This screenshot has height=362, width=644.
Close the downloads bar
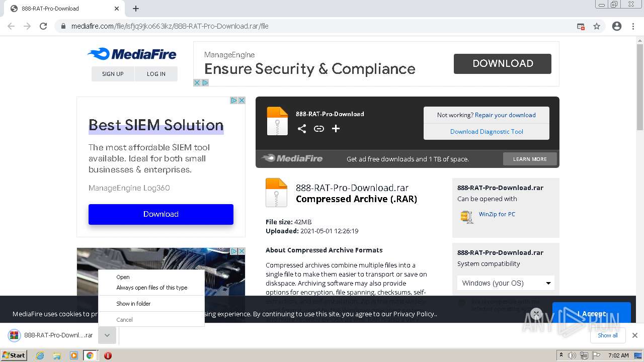pyautogui.click(x=635, y=335)
